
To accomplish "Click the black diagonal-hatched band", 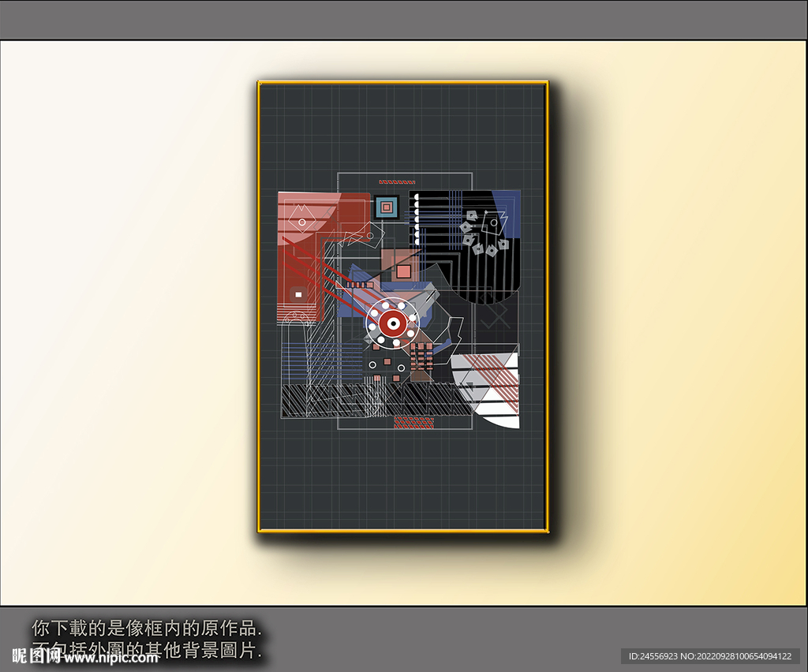I will [371, 400].
